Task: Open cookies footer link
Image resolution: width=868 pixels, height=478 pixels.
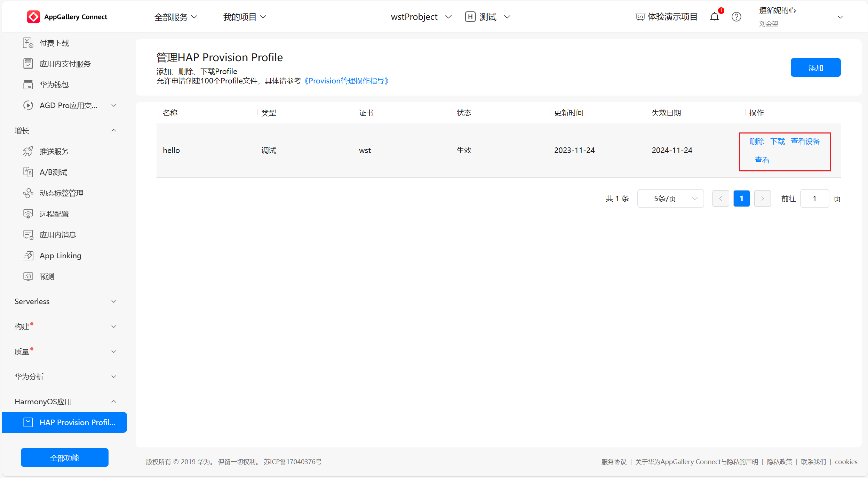Action: [x=846, y=462]
